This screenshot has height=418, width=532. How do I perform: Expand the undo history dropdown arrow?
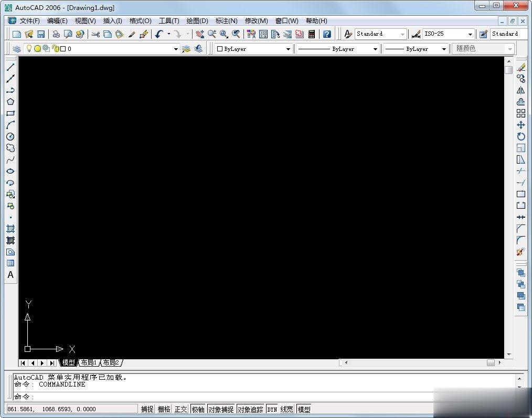point(168,34)
